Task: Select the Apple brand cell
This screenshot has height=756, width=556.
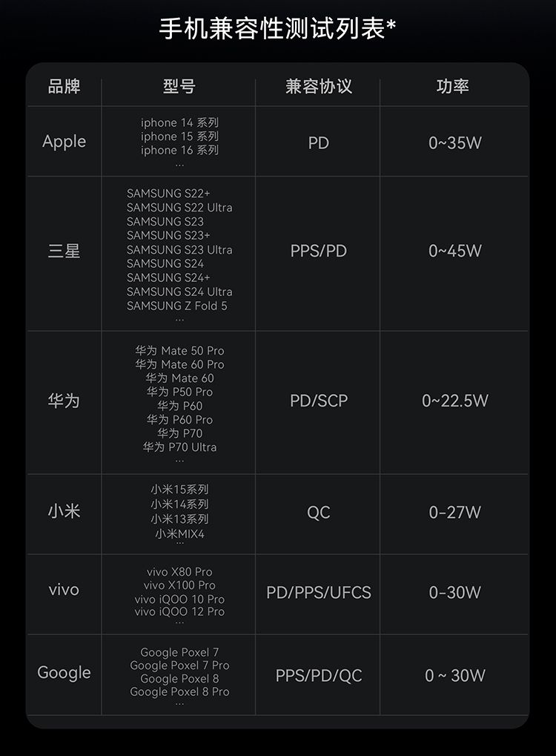Action: [x=64, y=142]
